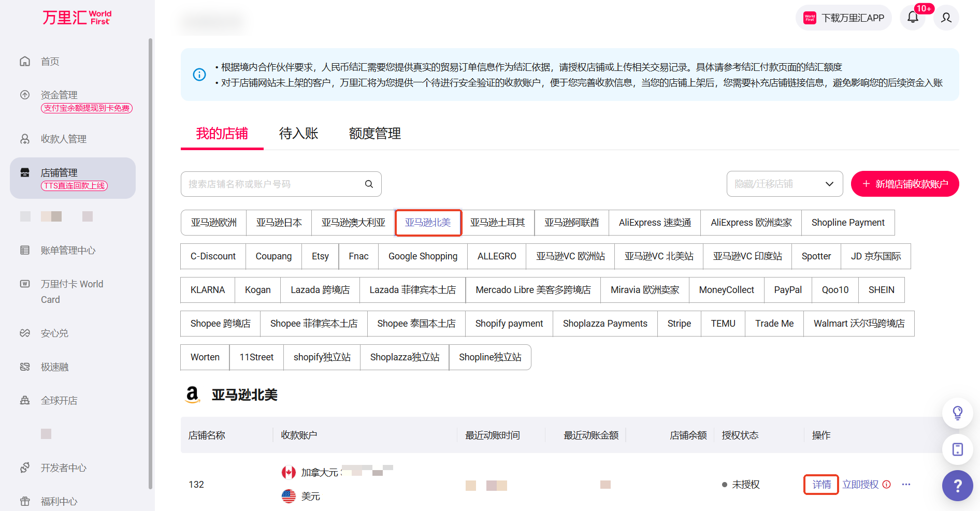Screen dimensions: 980x511
Task: Click the 立即授权 link
Action: [x=860, y=485]
